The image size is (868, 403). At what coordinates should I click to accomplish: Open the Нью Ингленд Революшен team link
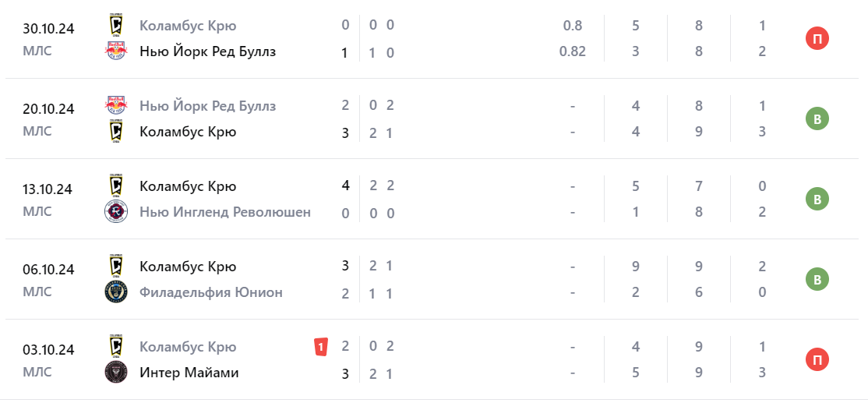pyautogui.click(x=224, y=212)
